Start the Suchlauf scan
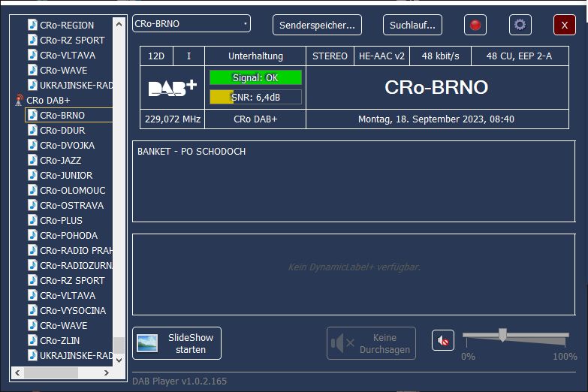Viewport: 588px width, 392px height. click(x=412, y=25)
